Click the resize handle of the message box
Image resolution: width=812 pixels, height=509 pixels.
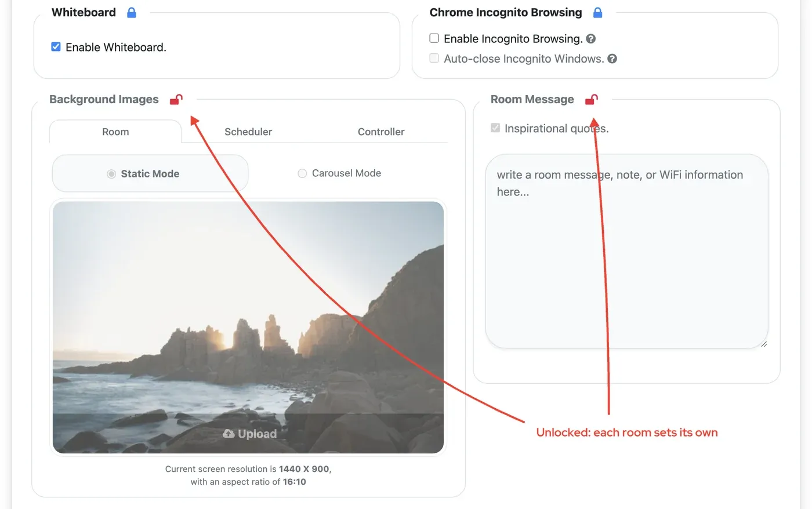[763, 344]
